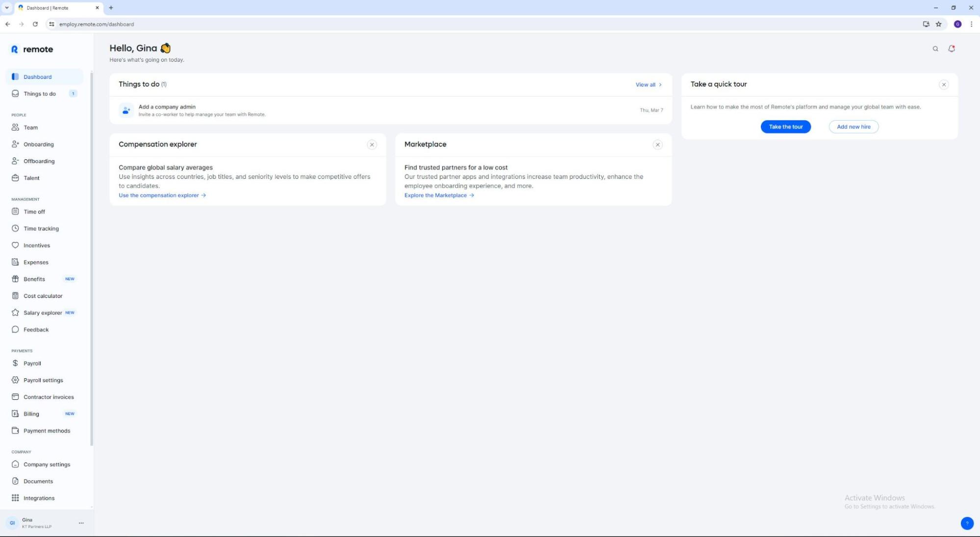The height and width of the screenshot is (537, 980).
Task: Open the Remote logo home link
Action: coord(31,49)
